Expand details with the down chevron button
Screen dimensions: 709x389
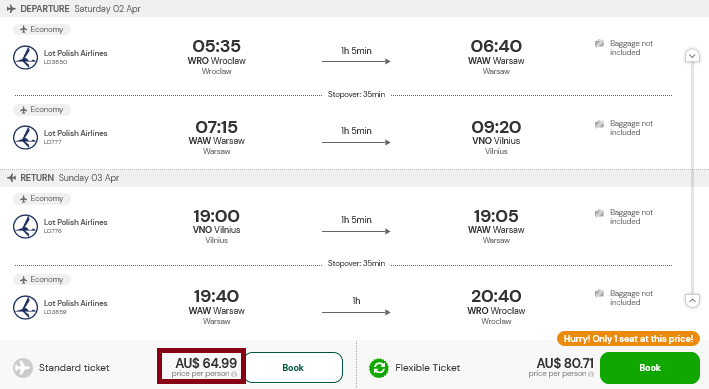coord(692,56)
